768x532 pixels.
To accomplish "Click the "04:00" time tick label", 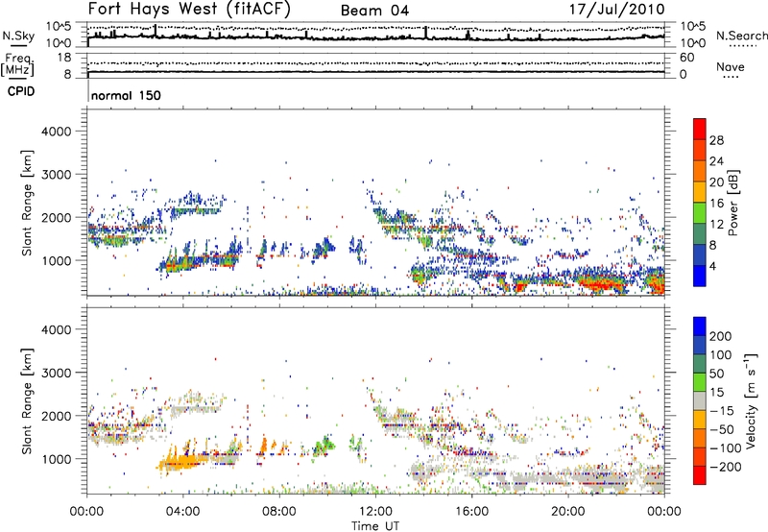I will [183, 512].
